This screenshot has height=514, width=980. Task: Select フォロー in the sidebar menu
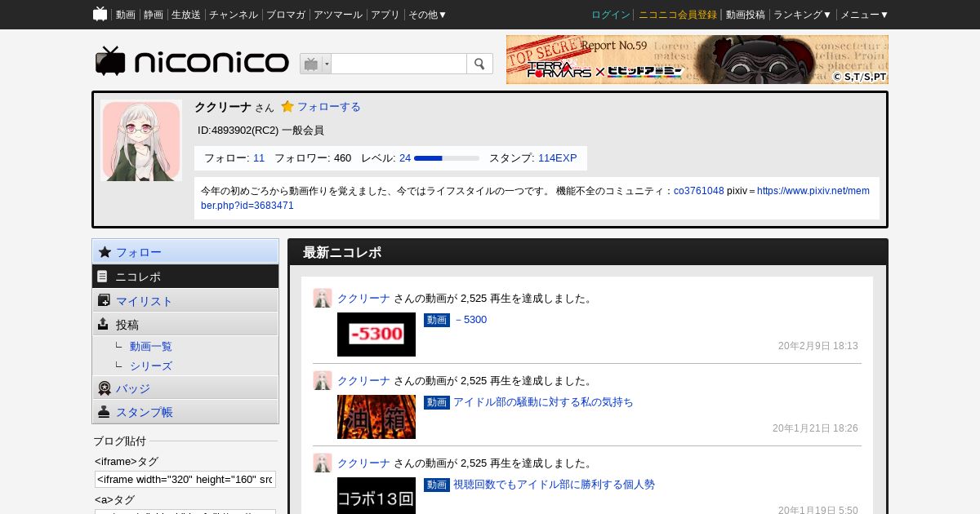[185, 252]
